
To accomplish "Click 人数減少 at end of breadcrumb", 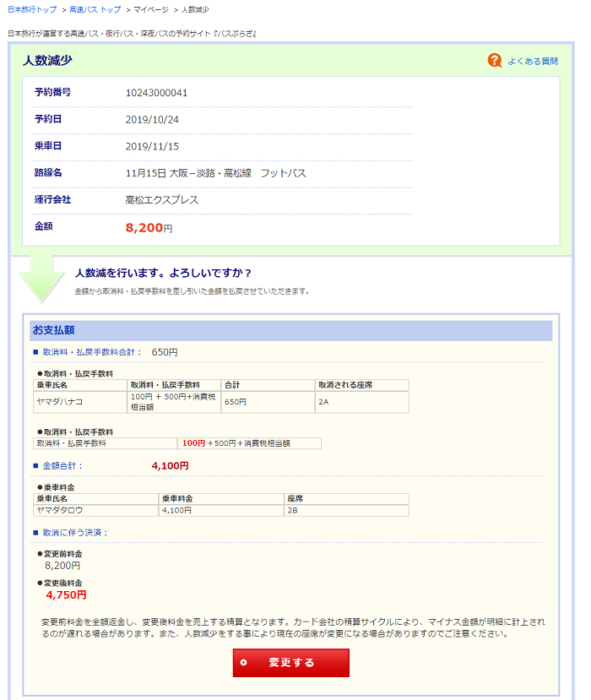I will pos(195,9).
